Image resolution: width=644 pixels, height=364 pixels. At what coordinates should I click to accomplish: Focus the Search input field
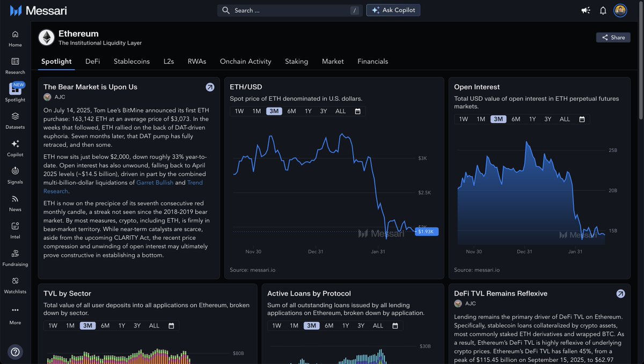point(291,10)
